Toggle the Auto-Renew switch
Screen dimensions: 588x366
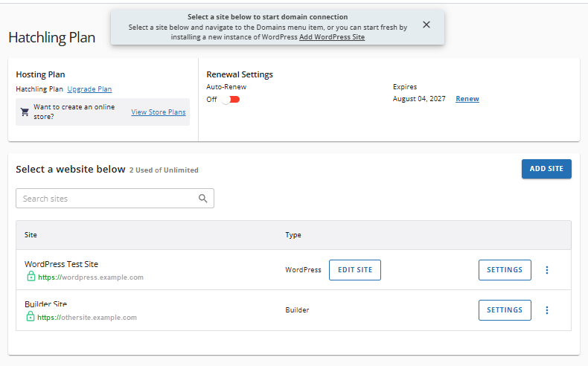(230, 100)
